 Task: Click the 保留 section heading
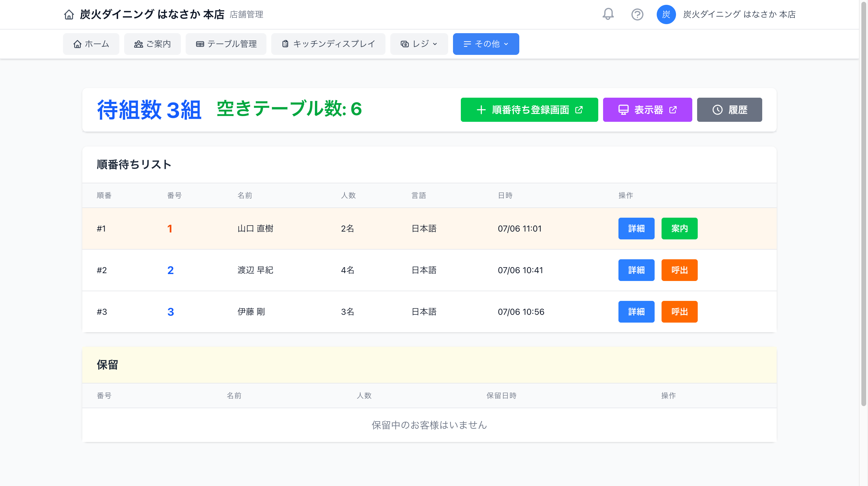click(107, 365)
